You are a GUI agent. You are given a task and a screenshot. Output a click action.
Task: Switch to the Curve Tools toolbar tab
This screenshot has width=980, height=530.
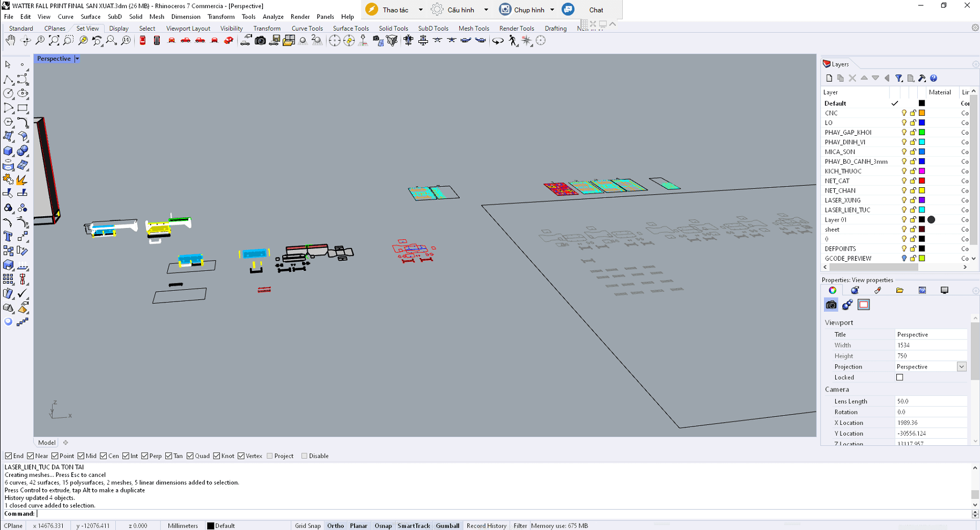coord(307,28)
